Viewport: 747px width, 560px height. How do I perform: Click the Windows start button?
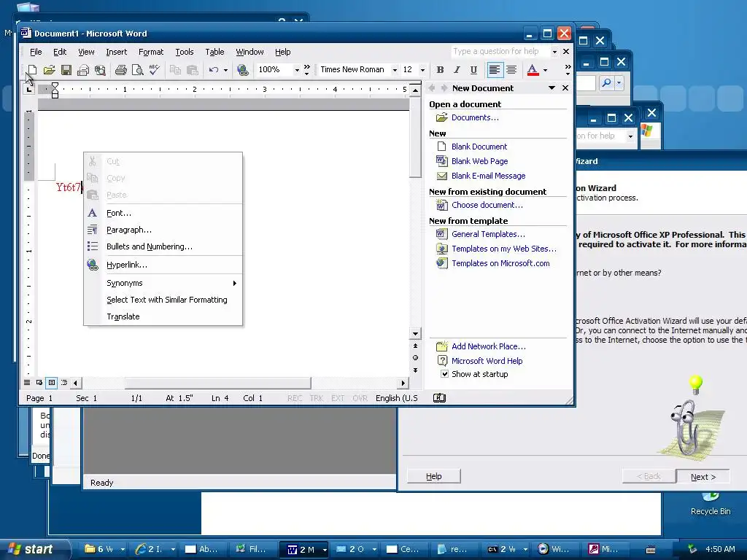pos(35,549)
